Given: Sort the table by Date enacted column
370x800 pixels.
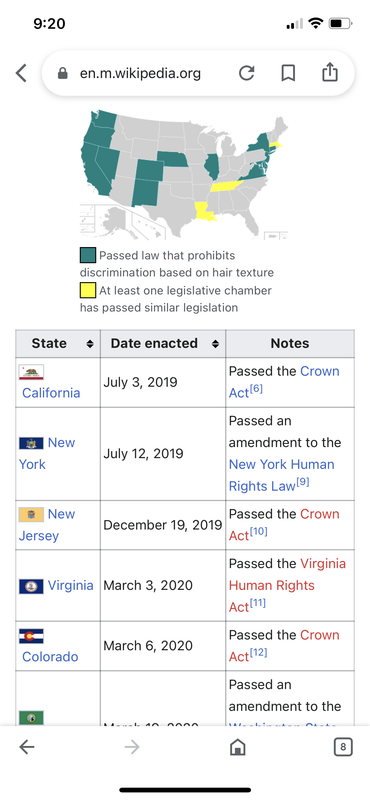Looking at the screenshot, I should point(215,344).
